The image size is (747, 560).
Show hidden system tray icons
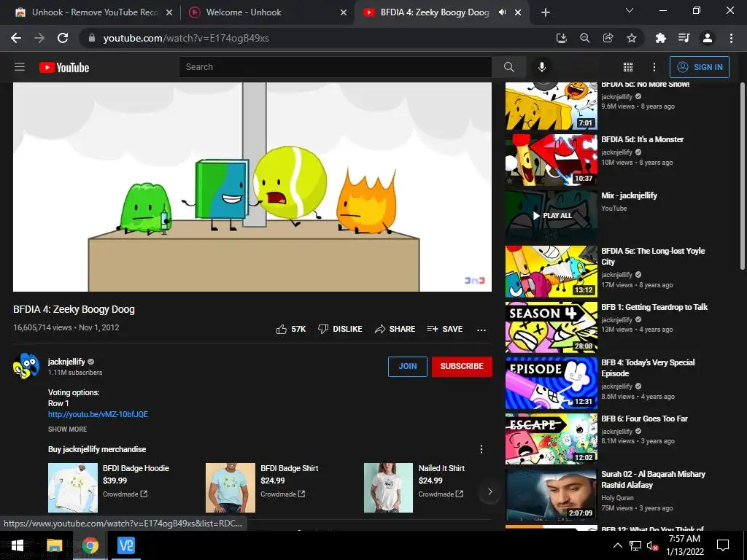point(617,545)
